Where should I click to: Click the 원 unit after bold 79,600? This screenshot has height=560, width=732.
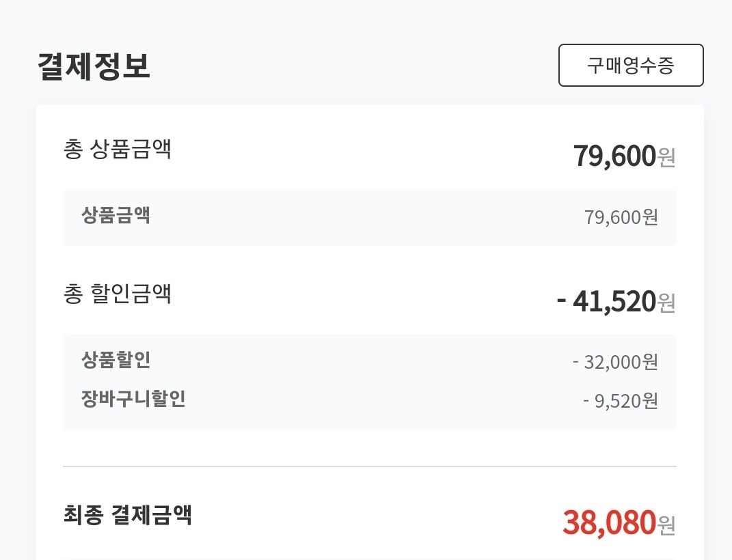pos(666,158)
